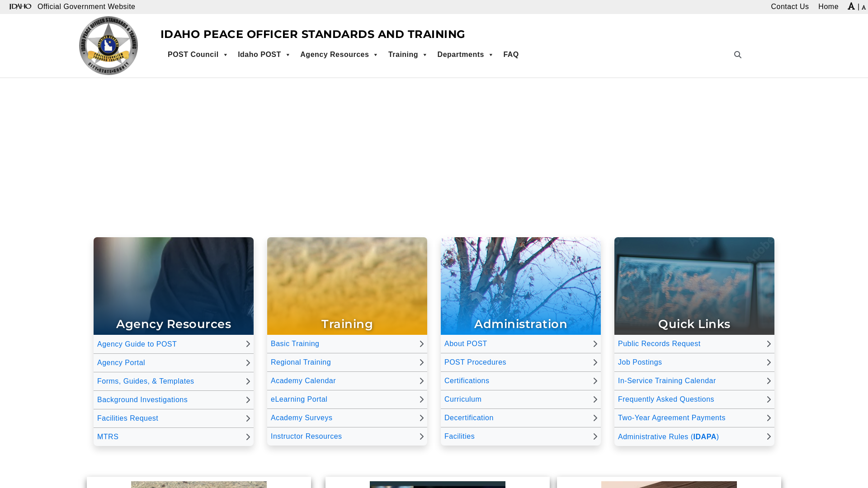Click chevron beside Two-Year Agreement Payments
The width and height of the screenshot is (868, 488).
[x=769, y=418]
